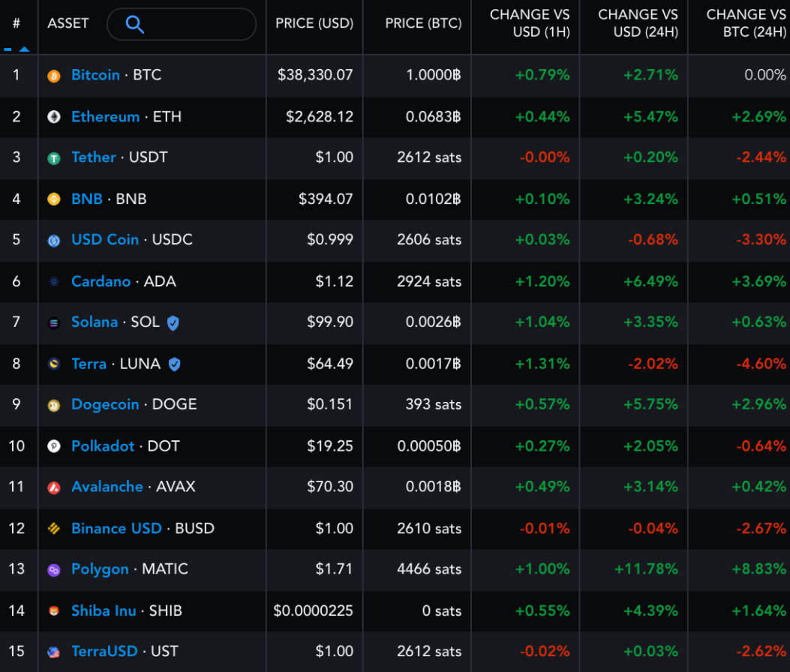Screen dimensions: 790x672
Task: Click Polkadot price $19.25
Action: click(331, 445)
